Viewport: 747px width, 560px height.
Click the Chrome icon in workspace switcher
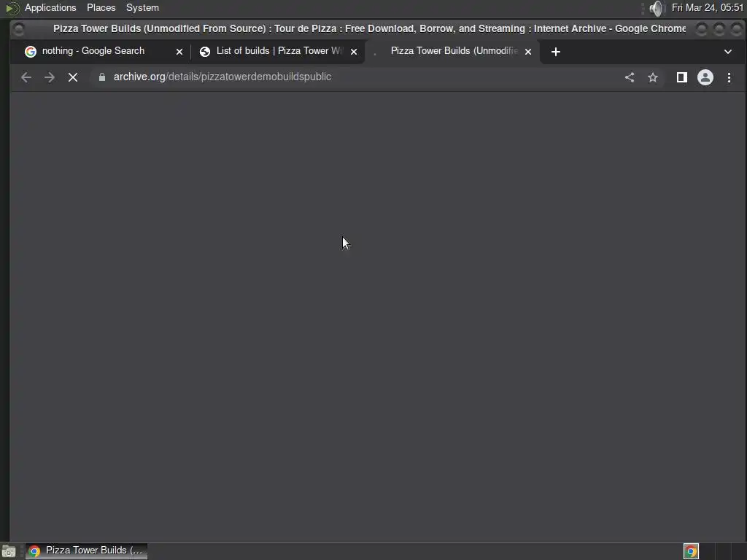[691, 551]
